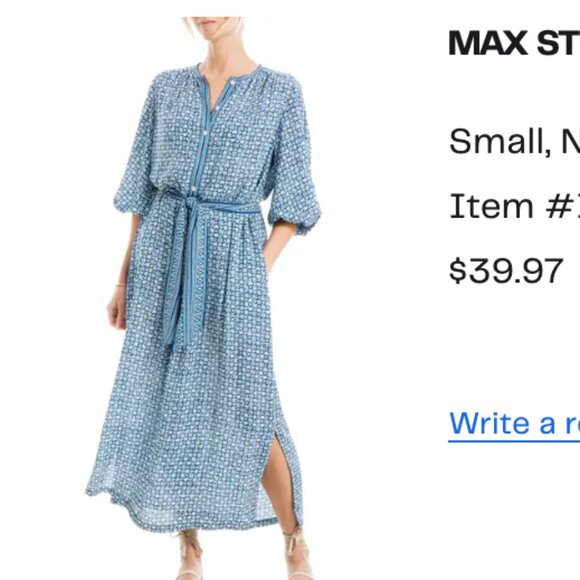Select the $39.97 price text
The height and width of the screenshot is (580, 580).
click(506, 271)
